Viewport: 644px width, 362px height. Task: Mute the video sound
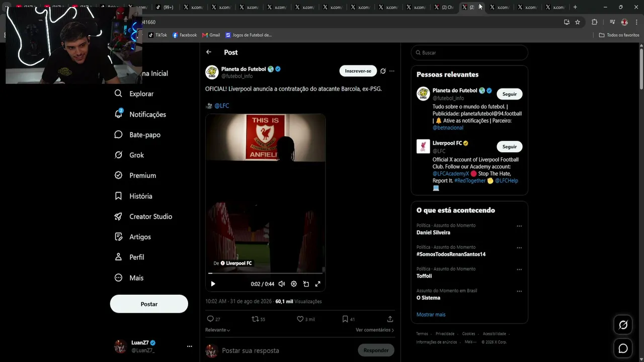[x=282, y=284]
